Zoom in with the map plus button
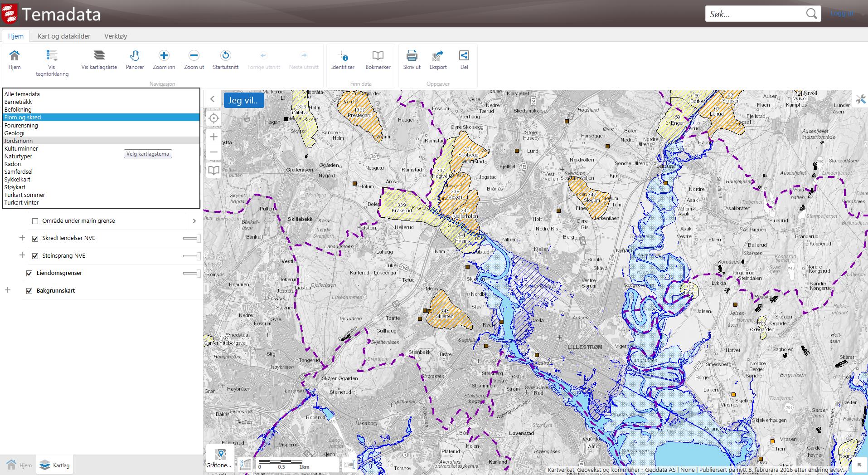This screenshot has height=475, width=868. (213, 137)
